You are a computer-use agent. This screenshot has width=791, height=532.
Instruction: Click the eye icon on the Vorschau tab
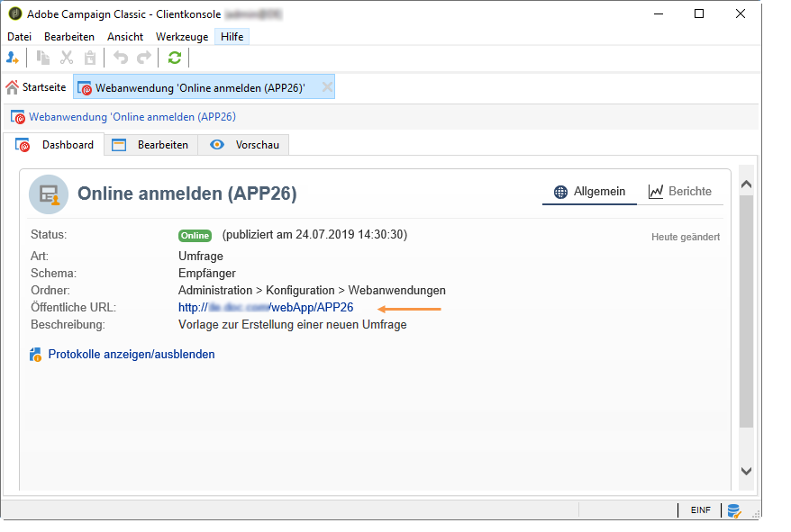pos(217,145)
